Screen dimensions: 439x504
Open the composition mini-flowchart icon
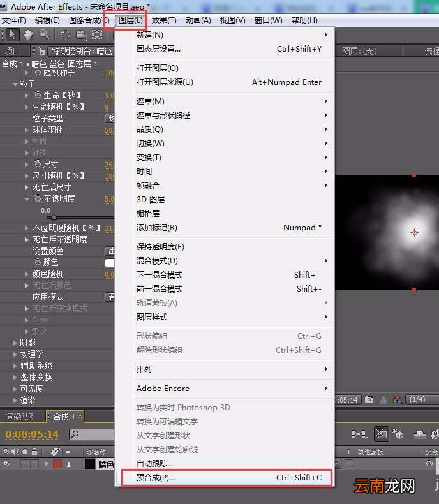click(359, 434)
